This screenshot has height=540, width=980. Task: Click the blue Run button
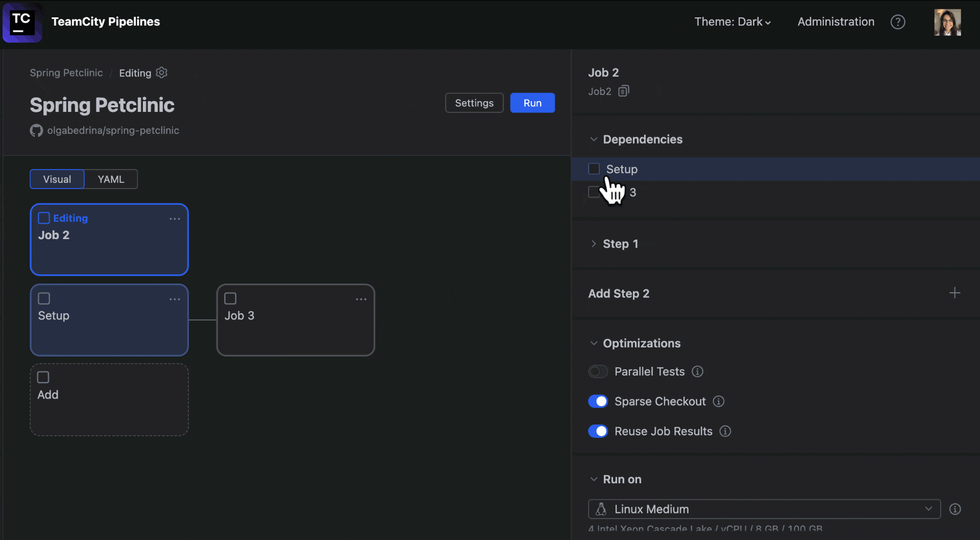tap(532, 103)
